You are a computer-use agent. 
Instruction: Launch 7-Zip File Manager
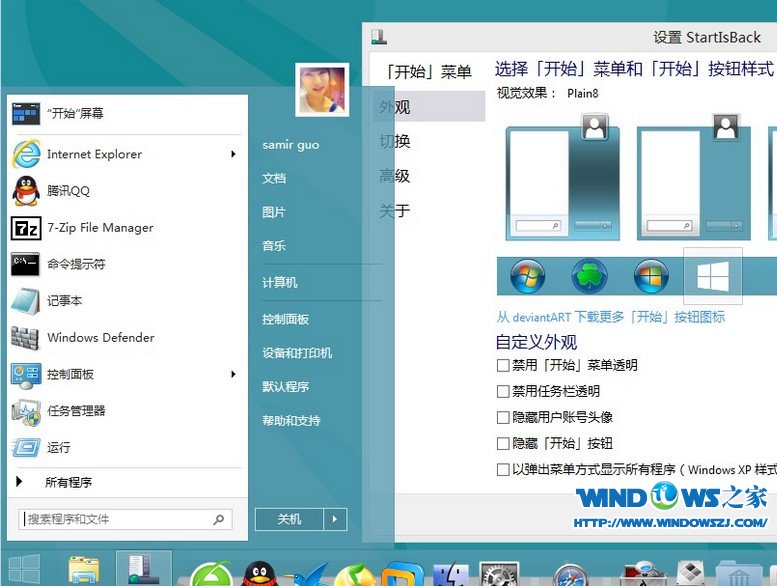(100, 228)
